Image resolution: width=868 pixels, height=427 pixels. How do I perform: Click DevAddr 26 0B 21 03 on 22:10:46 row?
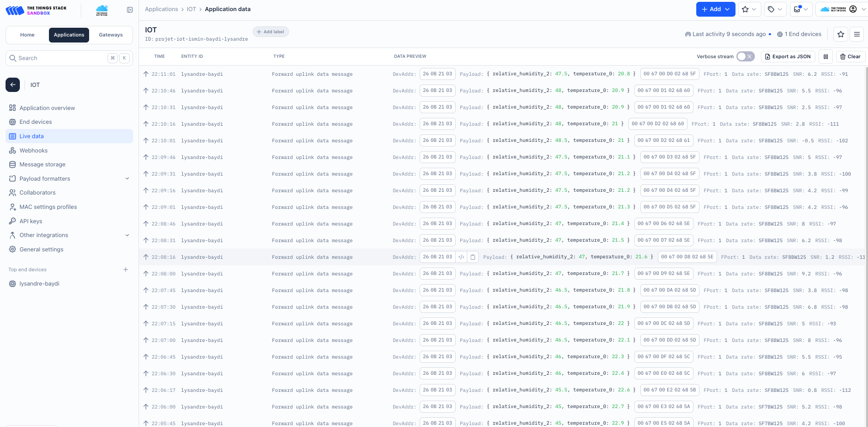click(x=437, y=91)
